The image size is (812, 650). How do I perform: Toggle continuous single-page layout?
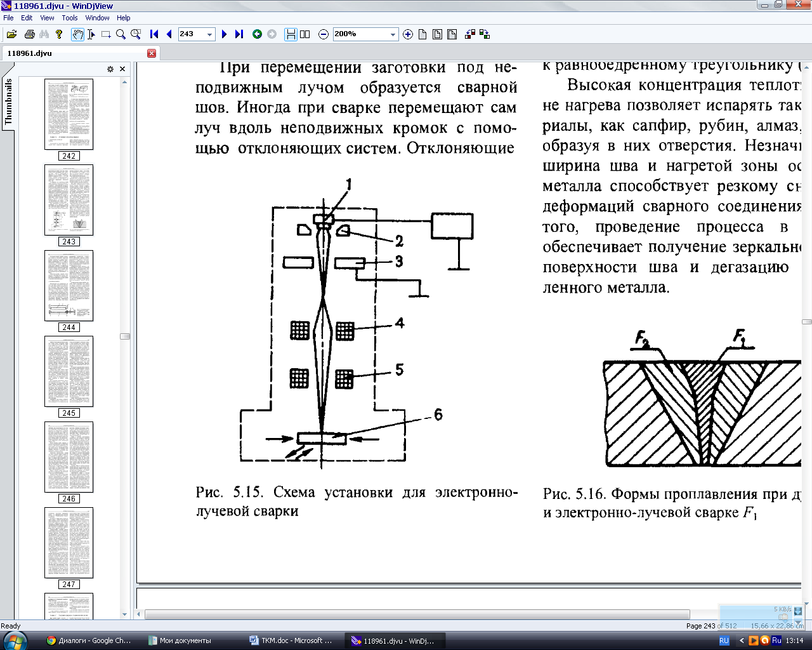pos(291,34)
